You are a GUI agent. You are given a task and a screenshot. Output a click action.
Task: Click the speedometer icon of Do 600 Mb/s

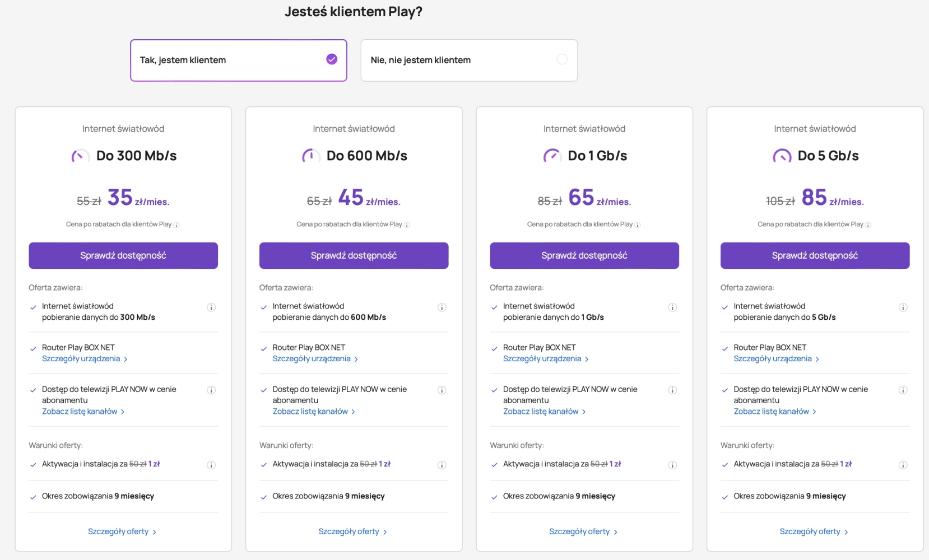pyautogui.click(x=311, y=156)
